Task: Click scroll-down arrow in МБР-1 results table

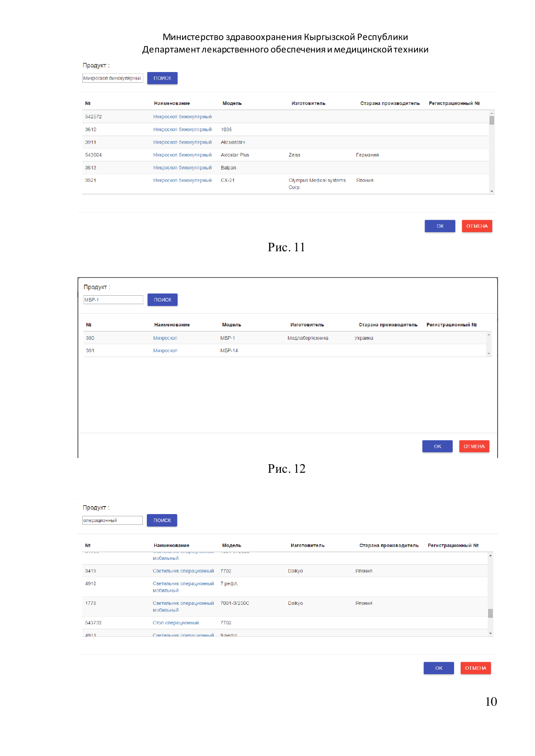Action: 489,354
